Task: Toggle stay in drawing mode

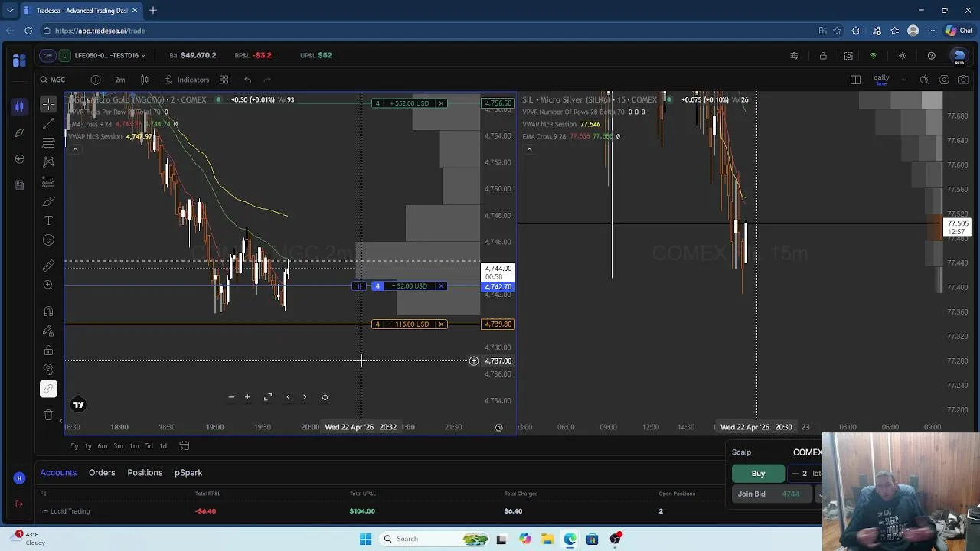Action: point(48,331)
